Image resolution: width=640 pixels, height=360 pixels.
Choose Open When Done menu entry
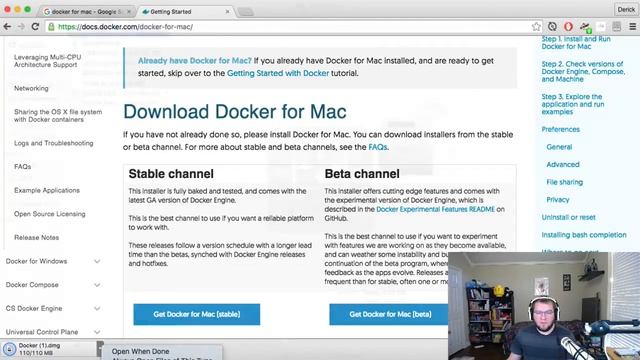[x=140, y=351]
